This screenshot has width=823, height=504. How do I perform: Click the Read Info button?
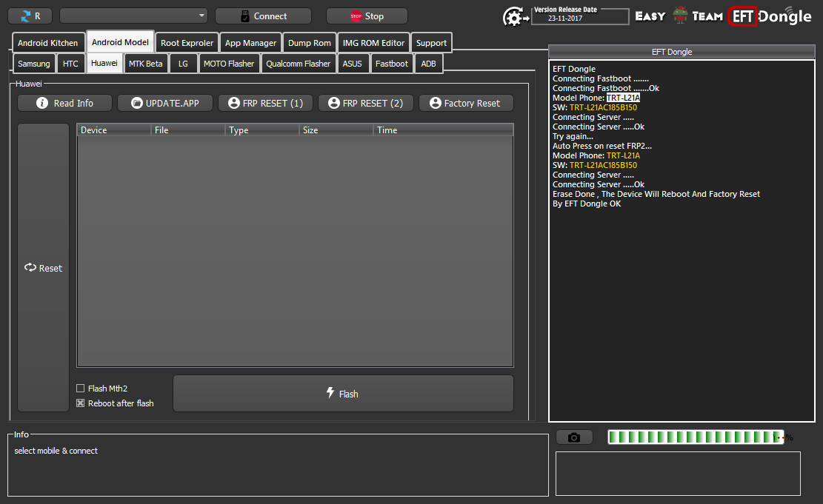pyautogui.click(x=64, y=104)
